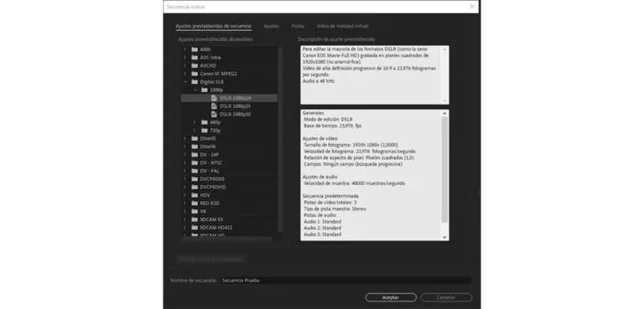Screen dimensions: 644x309
Task: Open Ajustes preestablecidos de secuencia tab
Action: click(x=213, y=26)
